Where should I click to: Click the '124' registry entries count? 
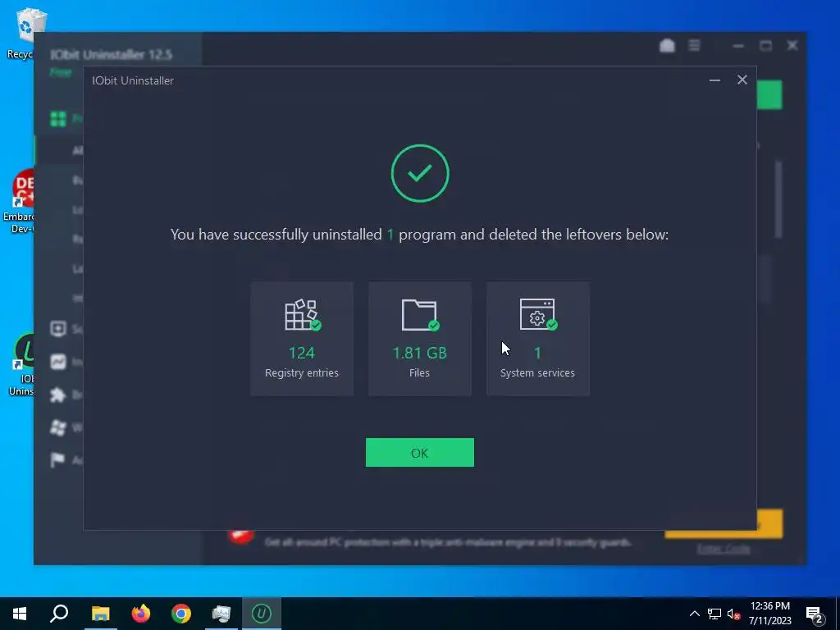(302, 353)
